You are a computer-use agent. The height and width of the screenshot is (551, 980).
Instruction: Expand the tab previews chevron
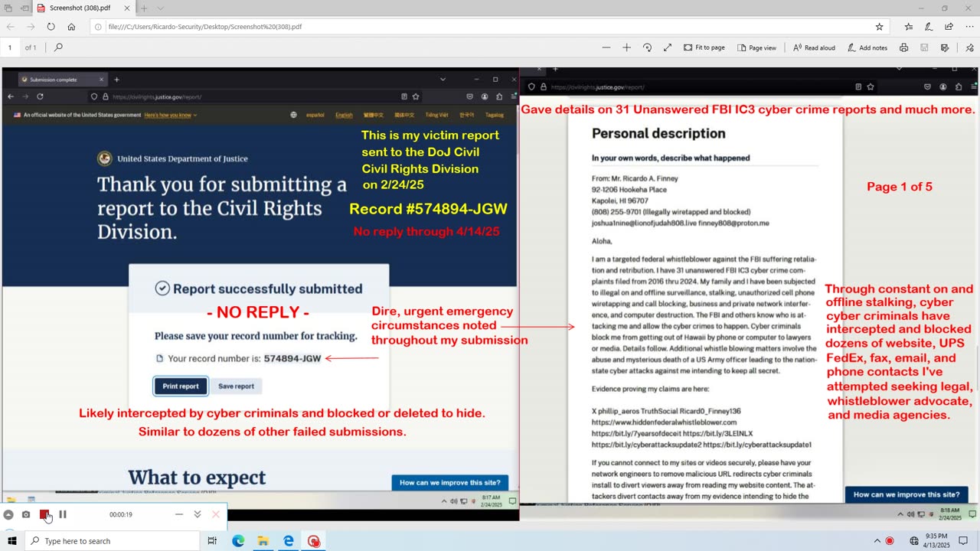pos(160,8)
